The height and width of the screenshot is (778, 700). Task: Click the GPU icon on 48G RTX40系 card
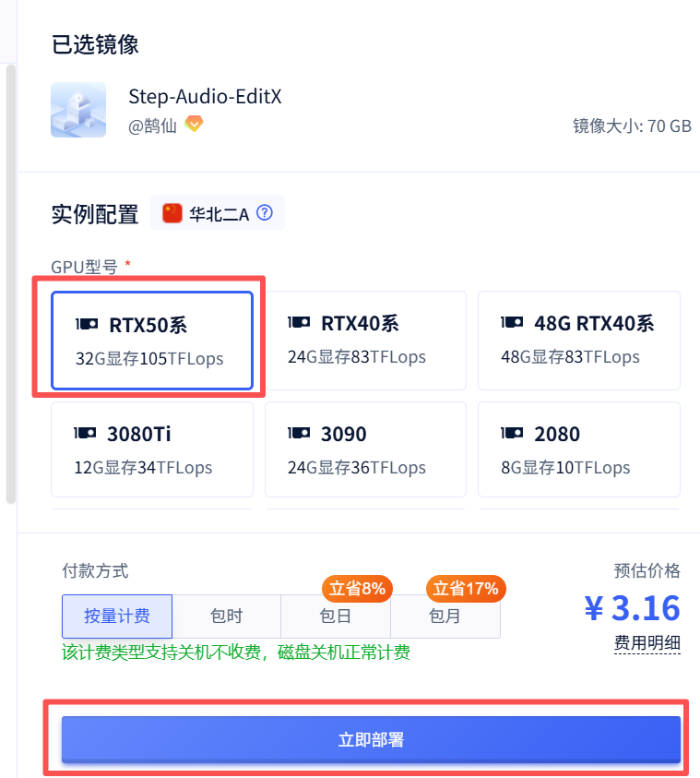[x=512, y=323]
